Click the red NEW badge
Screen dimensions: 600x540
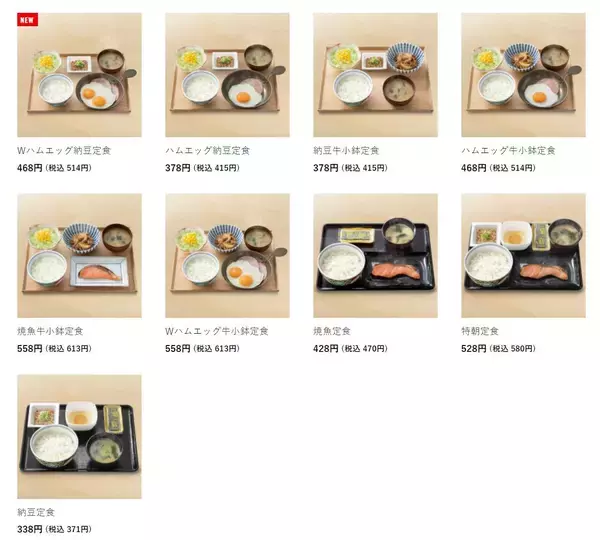point(28,20)
